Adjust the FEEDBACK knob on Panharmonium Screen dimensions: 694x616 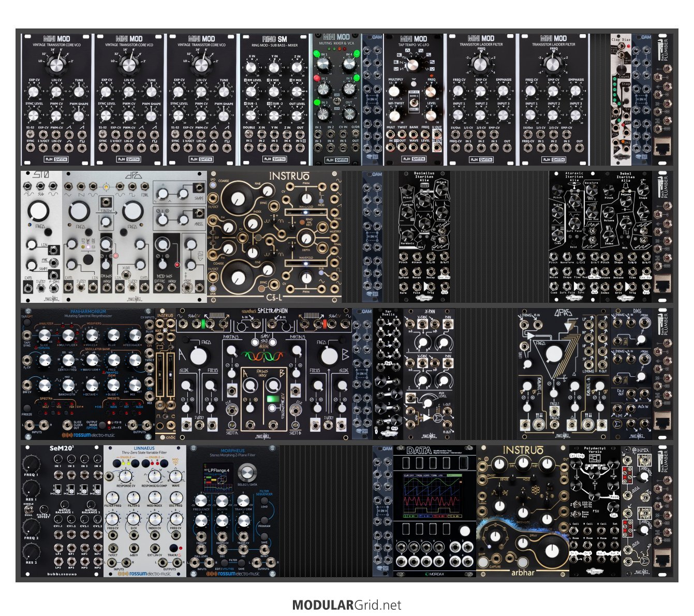135,335
